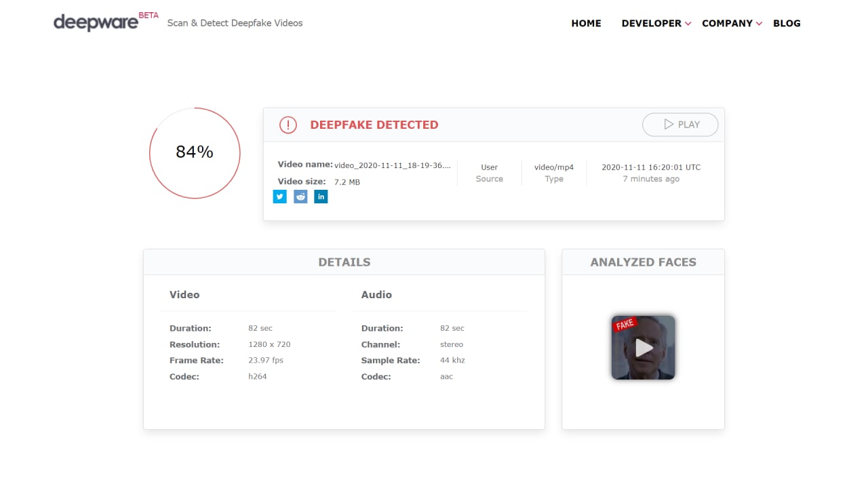This screenshot has height=488, width=868.
Task: Click the DEEPFAKE DETECTED heading
Action: 374,125
